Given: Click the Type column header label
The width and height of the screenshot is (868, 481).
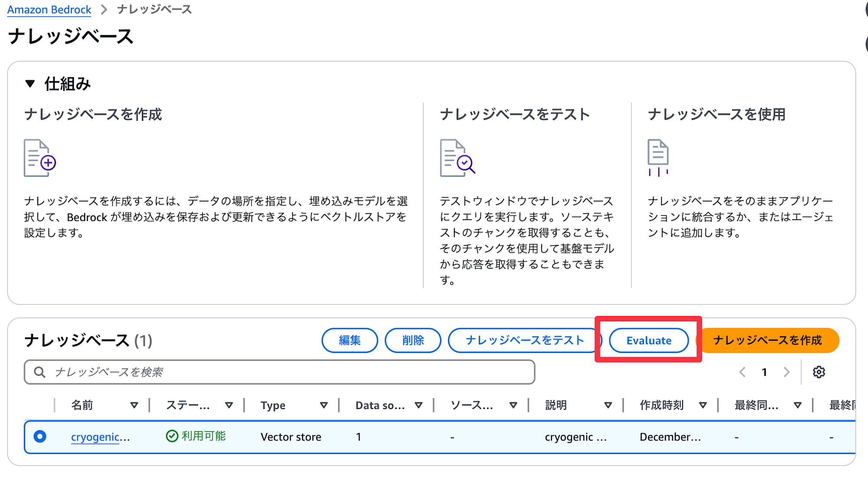Looking at the screenshot, I should (273, 405).
